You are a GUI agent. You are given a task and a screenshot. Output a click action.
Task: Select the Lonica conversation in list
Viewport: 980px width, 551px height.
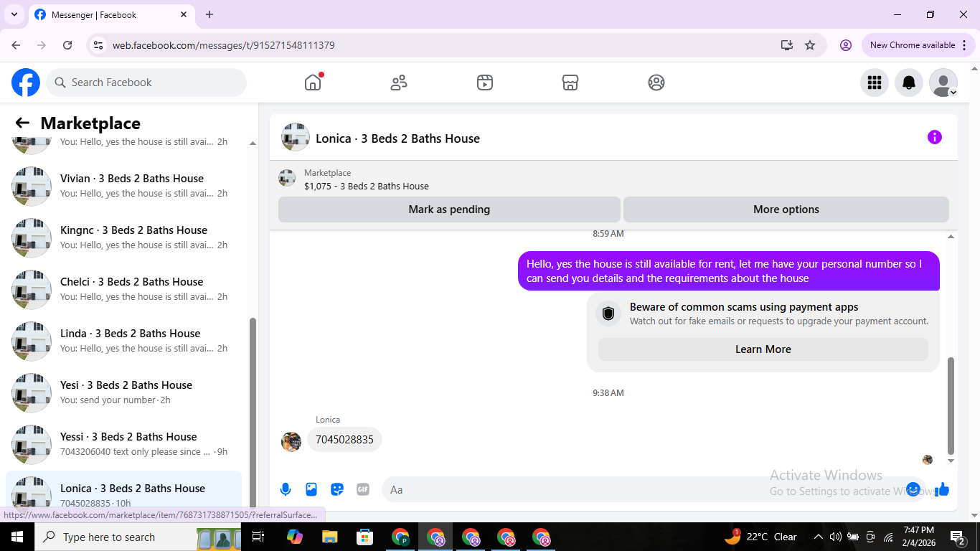[123, 491]
